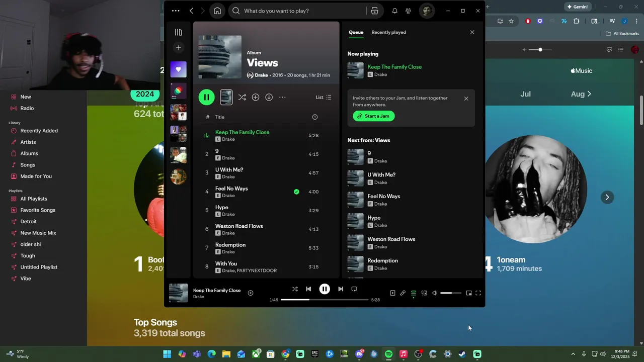
Task: Open Artists in Apple Music library
Action: 28,142
